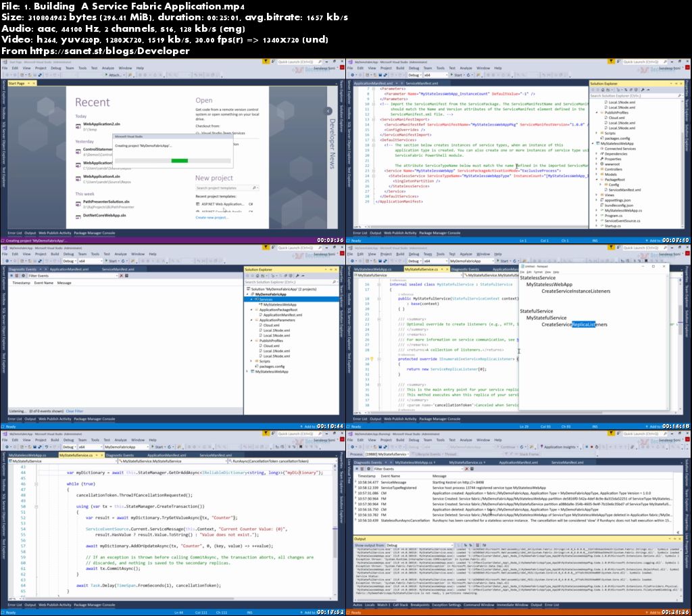692x616 pixels.
Task: Expand the 10:58:34.477 ServiceMessage event row
Action: pos(355,482)
